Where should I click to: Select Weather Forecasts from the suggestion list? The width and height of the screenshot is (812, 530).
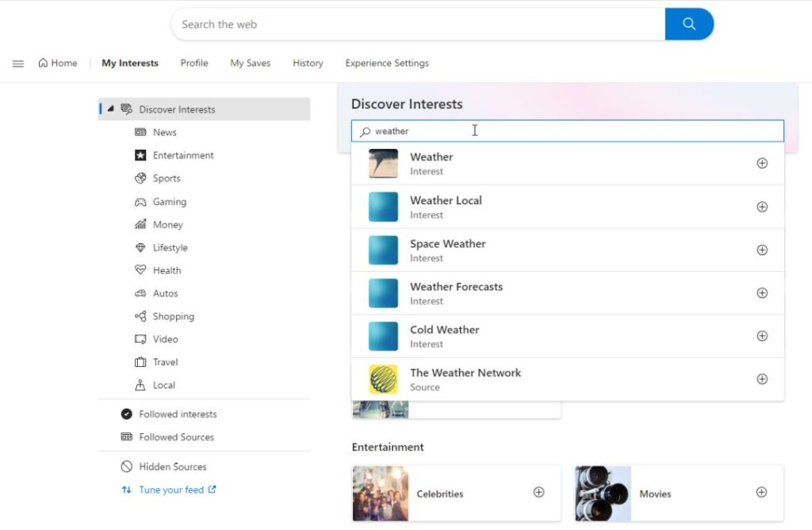[x=456, y=287]
